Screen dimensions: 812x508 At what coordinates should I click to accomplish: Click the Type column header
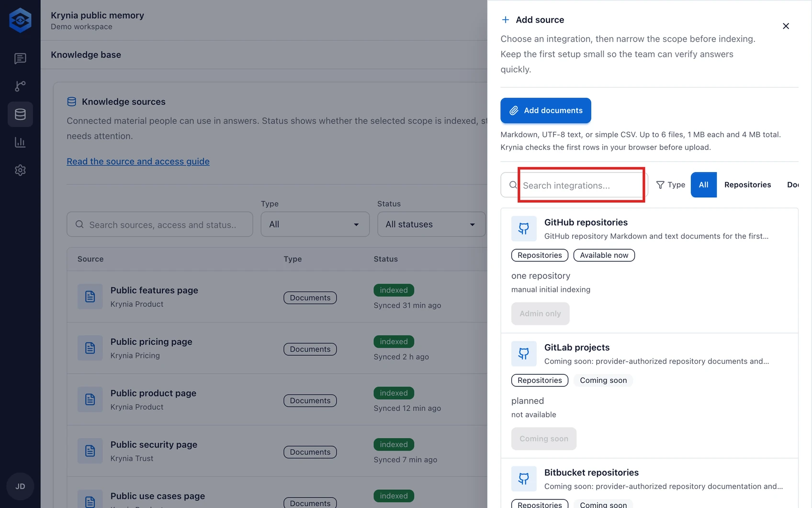[293, 259]
